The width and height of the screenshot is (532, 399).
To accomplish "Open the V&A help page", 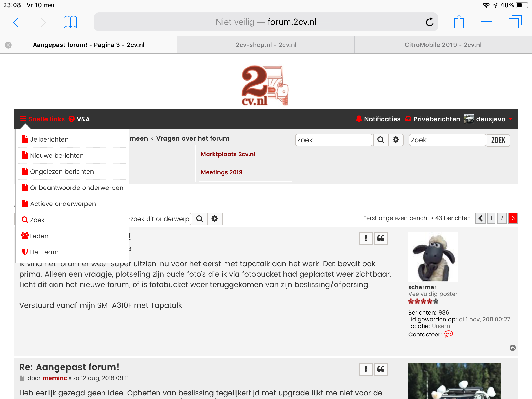I will [79, 119].
